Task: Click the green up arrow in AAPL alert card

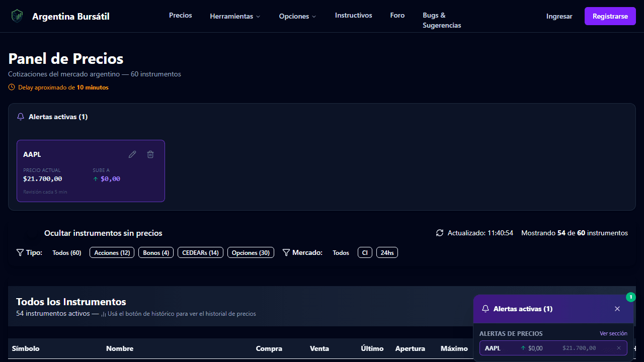Action: tap(96, 179)
